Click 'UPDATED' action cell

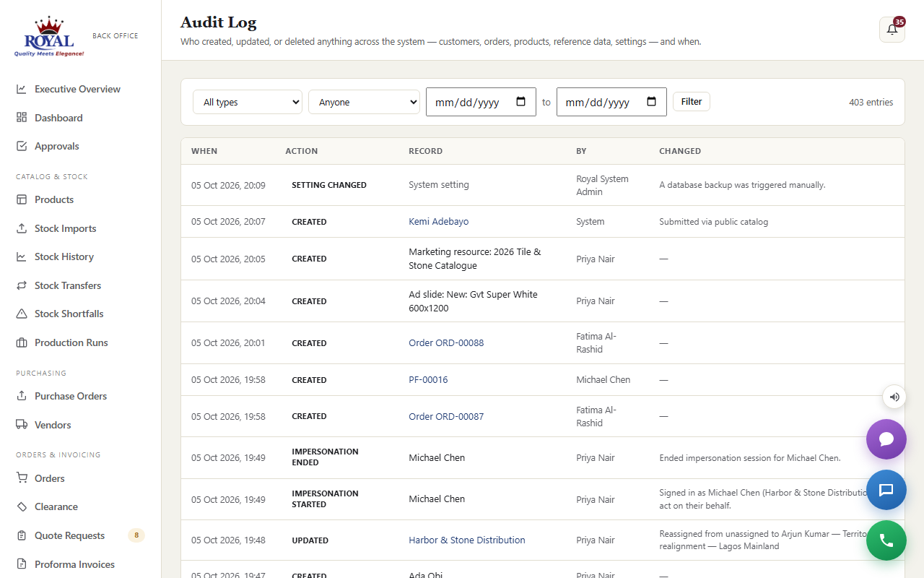[310, 540]
